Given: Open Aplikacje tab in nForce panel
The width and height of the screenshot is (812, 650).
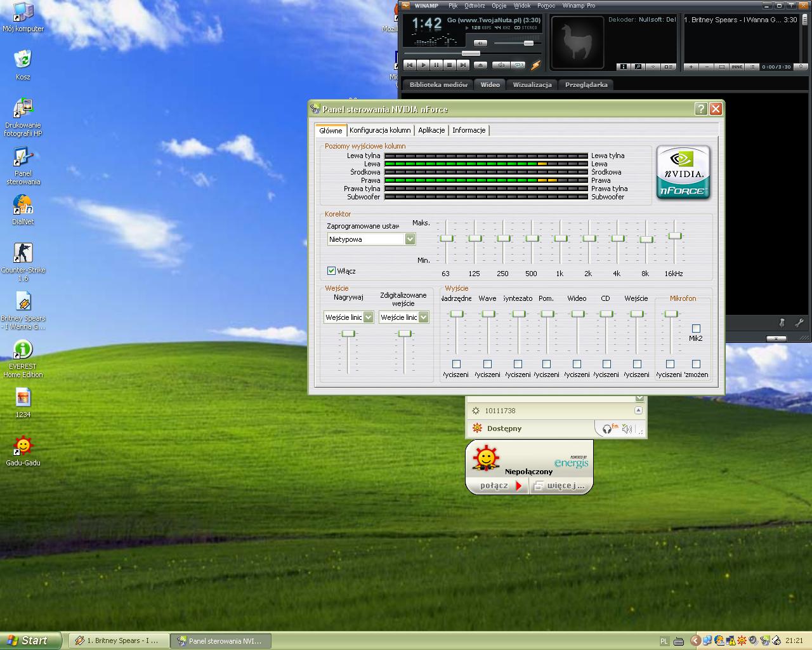Looking at the screenshot, I should click(x=431, y=130).
